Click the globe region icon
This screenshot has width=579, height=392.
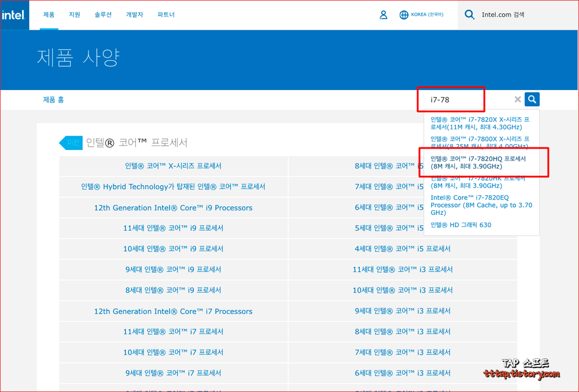(403, 15)
